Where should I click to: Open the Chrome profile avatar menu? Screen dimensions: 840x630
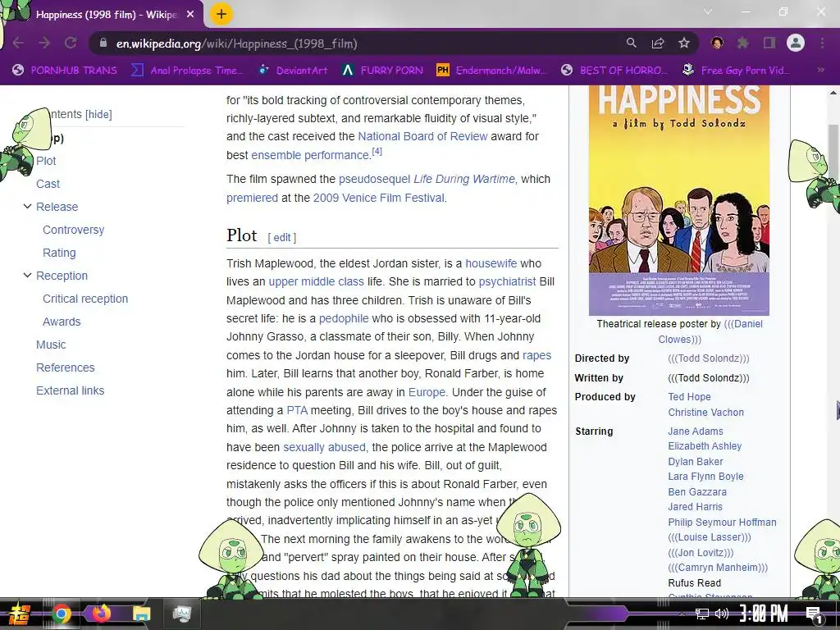point(796,43)
